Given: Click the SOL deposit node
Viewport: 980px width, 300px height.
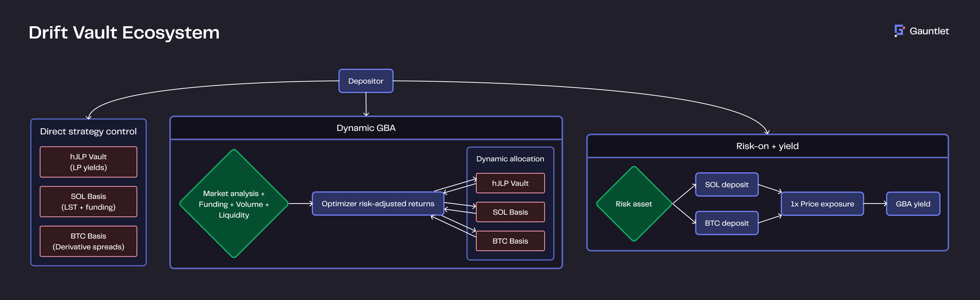Looking at the screenshot, I should point(726,185).
